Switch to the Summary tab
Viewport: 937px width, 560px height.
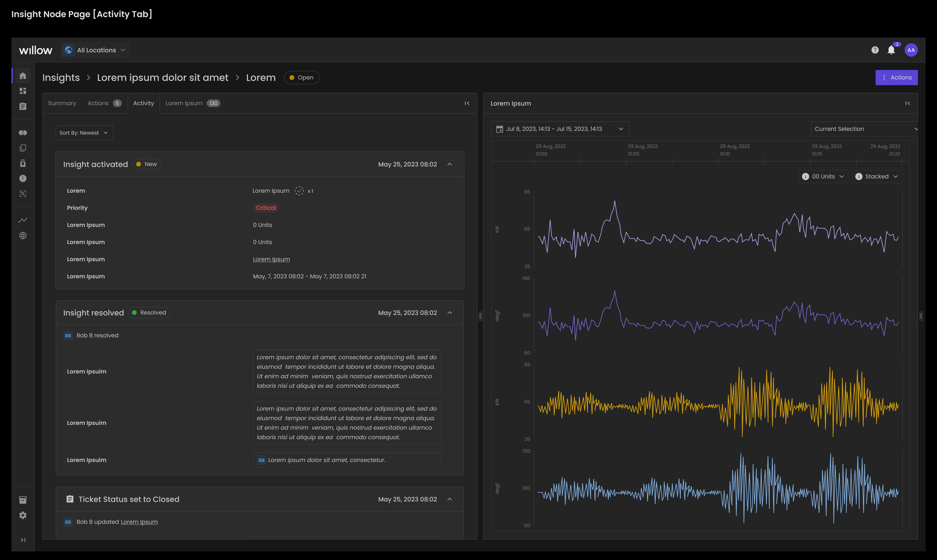point(62,103)
